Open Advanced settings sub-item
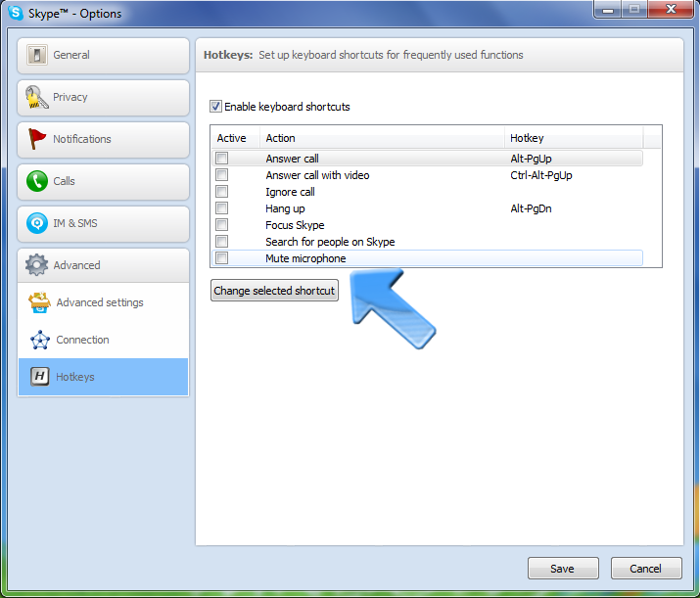Viewport: 700px width, 598px height. pyautogui.click(x=103, y=302)
